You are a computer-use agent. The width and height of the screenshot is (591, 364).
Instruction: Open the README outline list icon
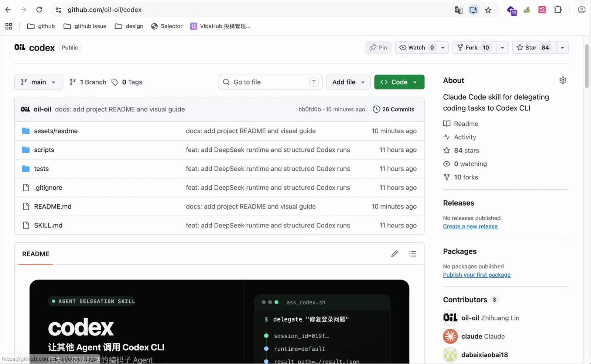point(413,254)
